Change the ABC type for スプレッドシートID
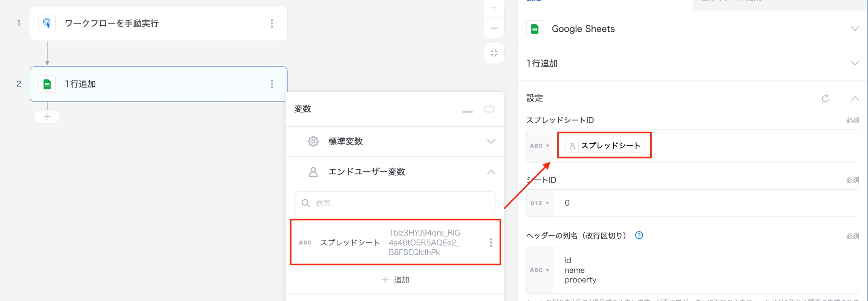868x301 pixels. click(539, 146)
